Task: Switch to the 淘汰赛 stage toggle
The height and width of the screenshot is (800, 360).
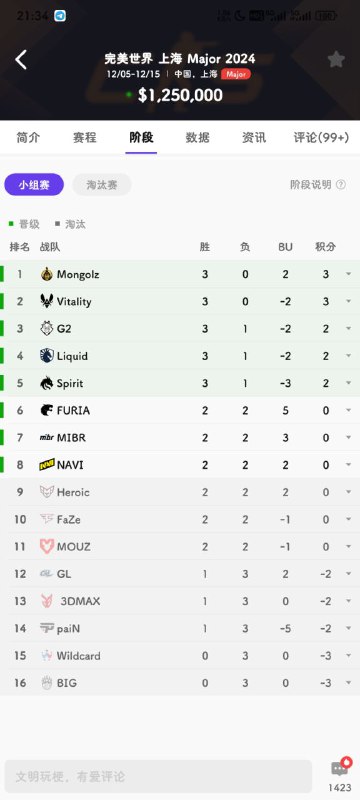Action: point(102,185)
